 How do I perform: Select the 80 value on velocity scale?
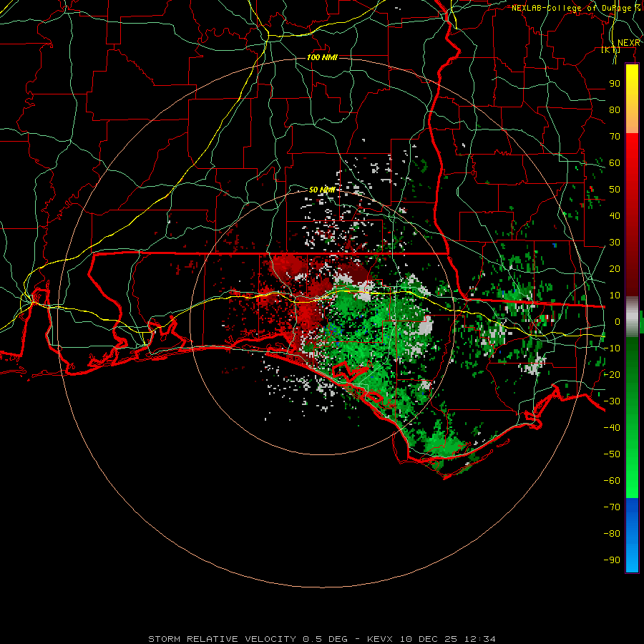point(615,110)
